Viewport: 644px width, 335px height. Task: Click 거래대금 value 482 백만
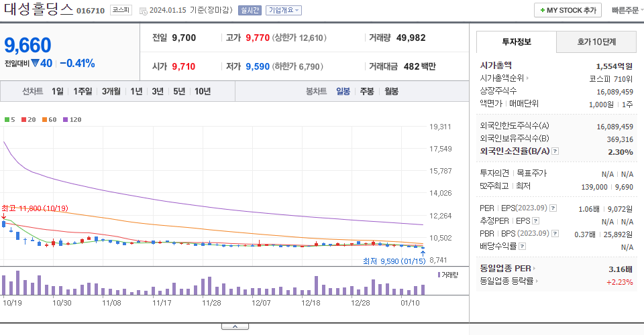pos(420,66)
